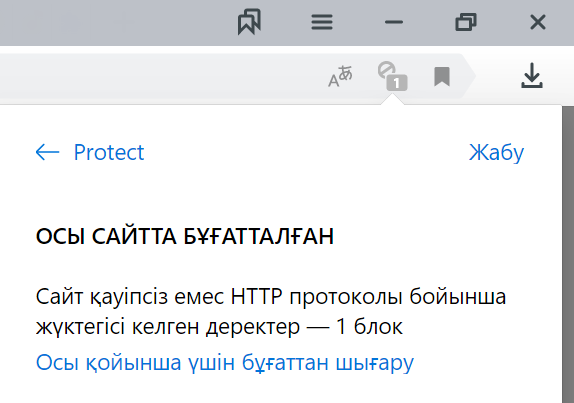Restore down the browser window
This screenshot has height=403, width=574.
tap(466, 22)
